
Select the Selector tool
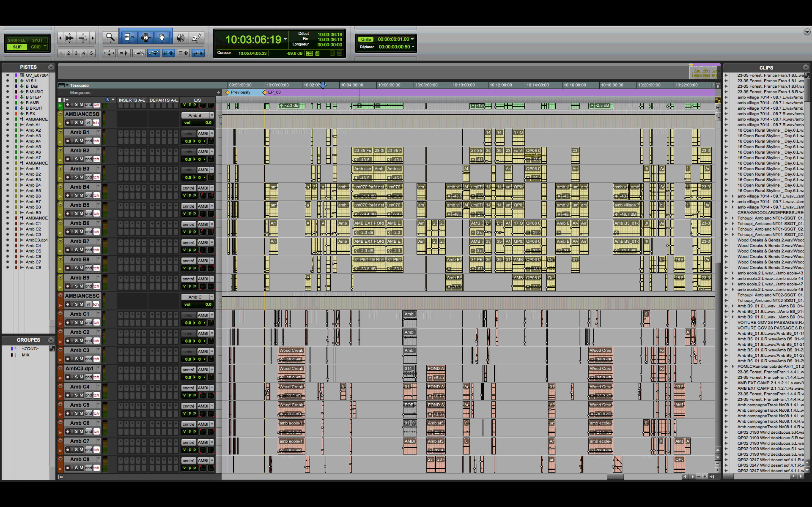(x=146, y=38)
